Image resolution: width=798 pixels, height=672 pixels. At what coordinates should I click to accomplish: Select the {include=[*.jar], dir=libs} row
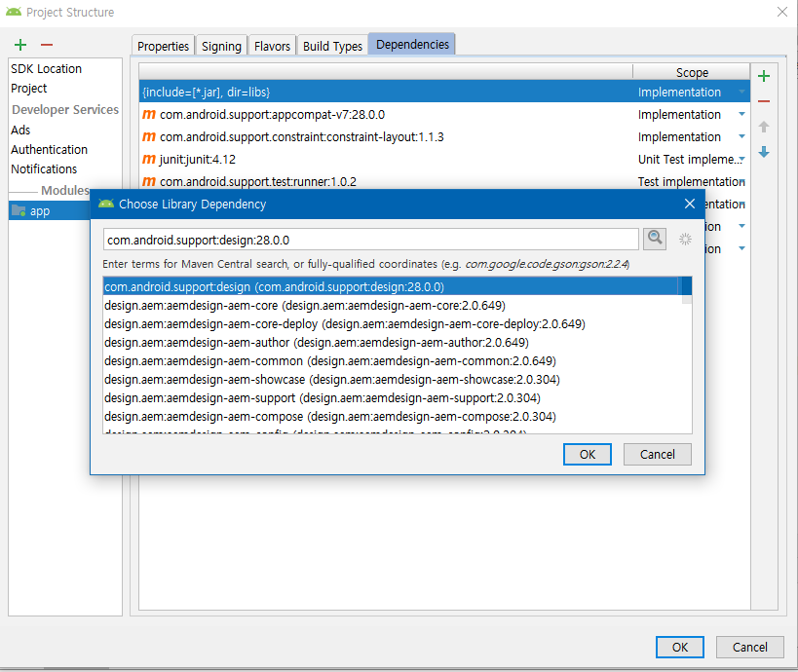(x=444, y=92)
